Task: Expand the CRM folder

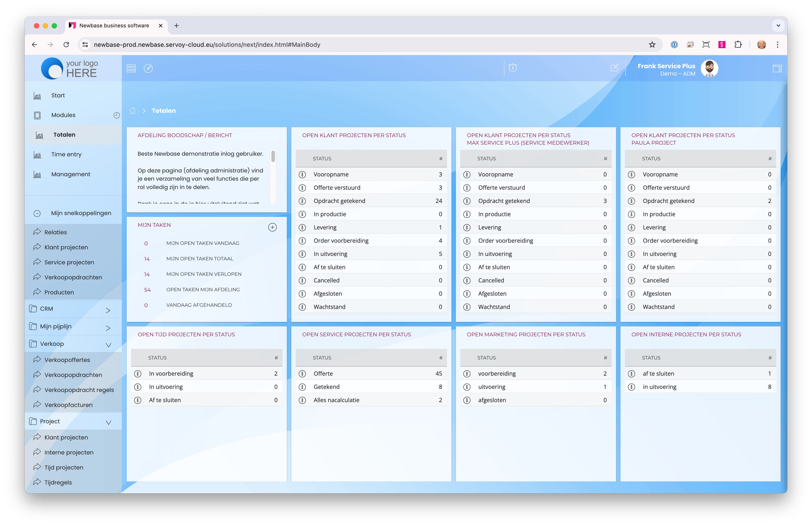Action: (108, 310)
